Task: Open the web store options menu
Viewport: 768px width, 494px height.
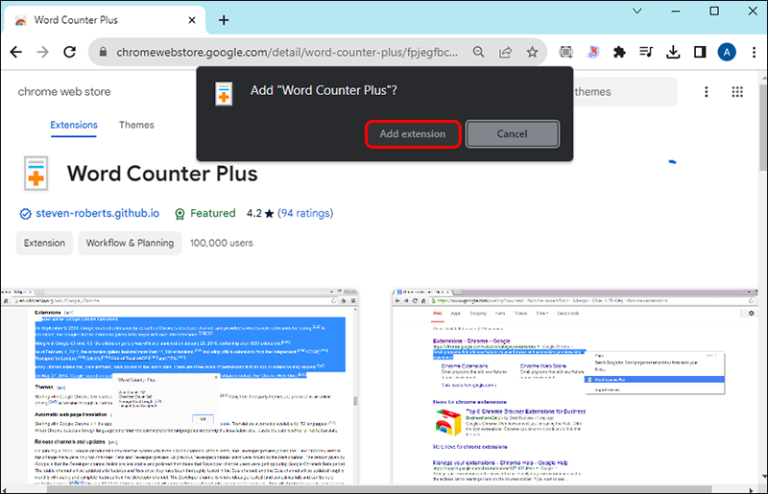Action: (706, 92)
